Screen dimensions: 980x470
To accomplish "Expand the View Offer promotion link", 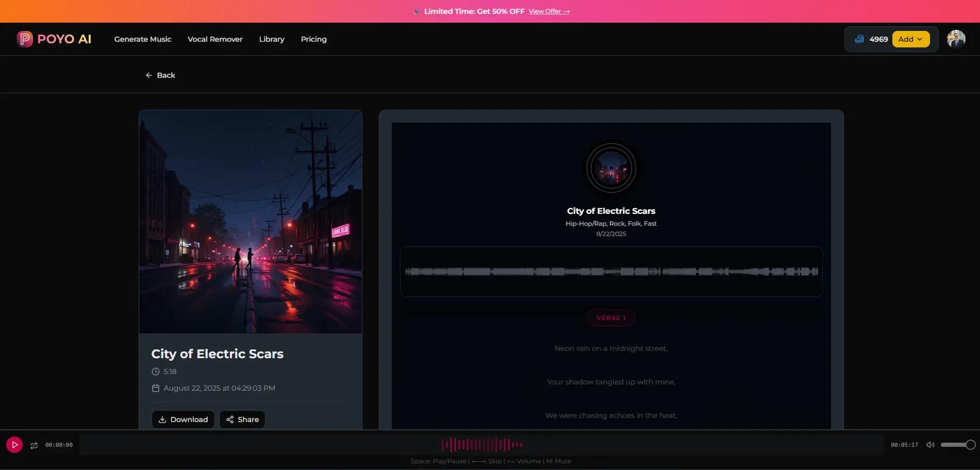I will point(549,11).
